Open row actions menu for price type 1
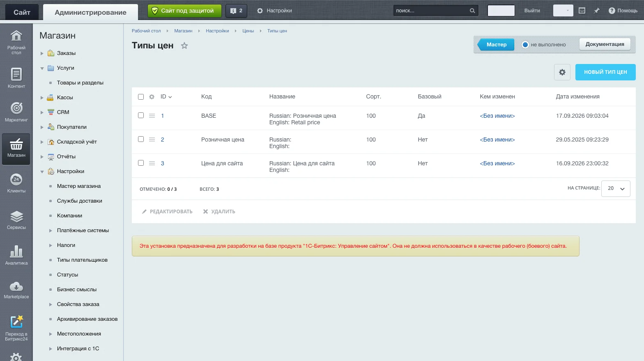 152,116
